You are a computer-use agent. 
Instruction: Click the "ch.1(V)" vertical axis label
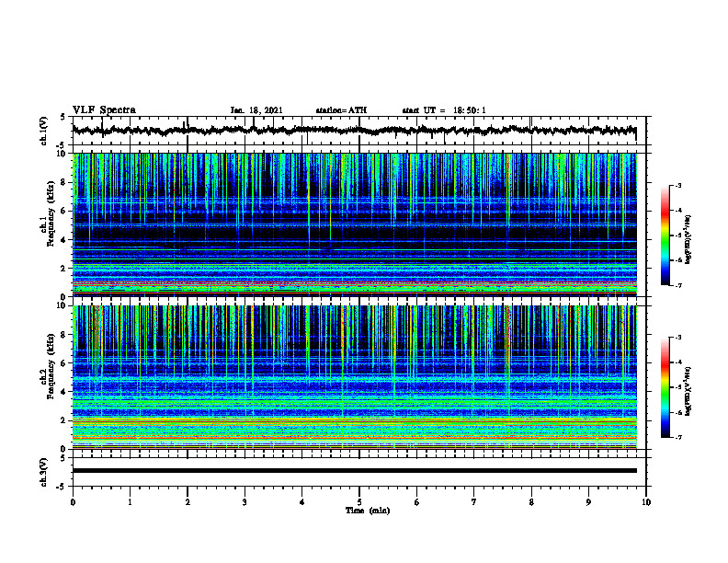[43, 131]
